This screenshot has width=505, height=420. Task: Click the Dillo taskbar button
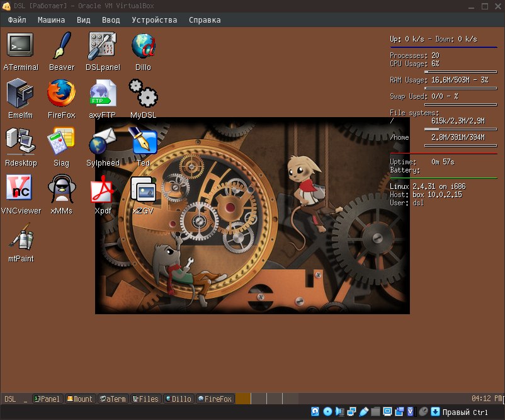(x=178, y=399)
